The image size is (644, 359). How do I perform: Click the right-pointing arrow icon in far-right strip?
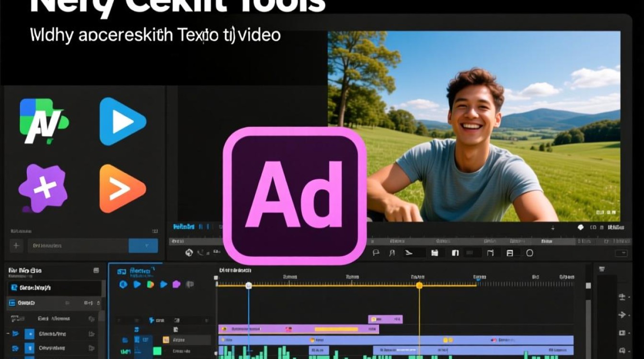click(622, 314)
